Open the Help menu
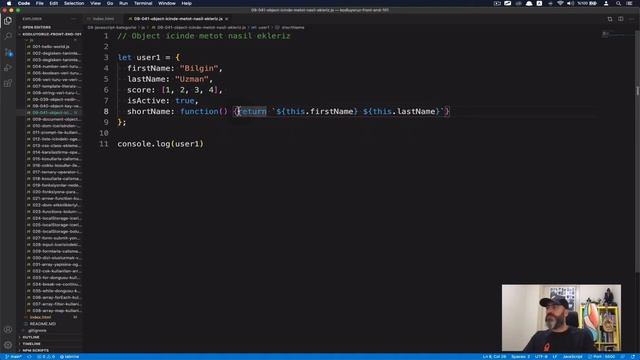 pos(187,3)
